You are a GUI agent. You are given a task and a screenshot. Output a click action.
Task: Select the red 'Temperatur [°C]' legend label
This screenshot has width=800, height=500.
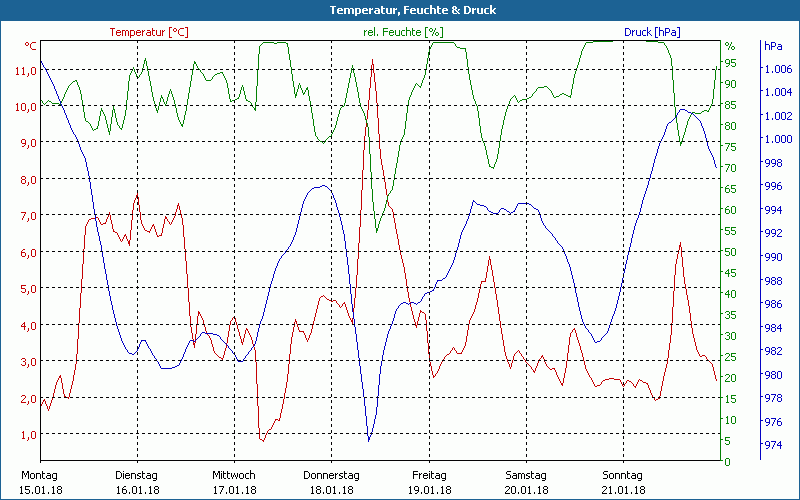coord(149,32)
